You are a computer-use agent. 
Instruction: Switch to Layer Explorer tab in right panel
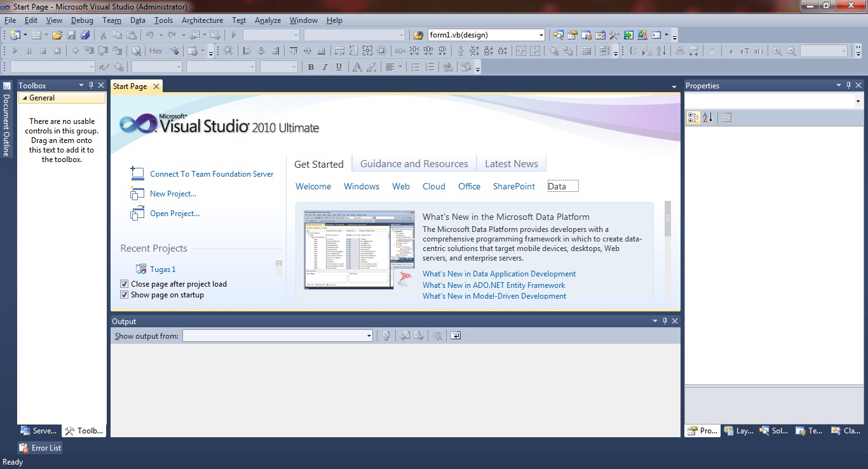pos(738,431)
